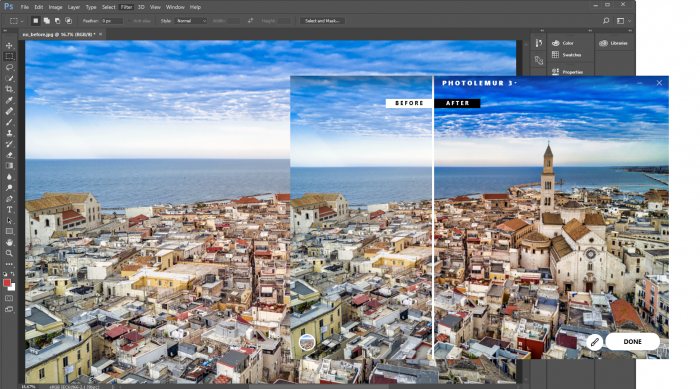This screenshot has width=700, height=389.
Task: Choose Subtract from Selection mode
Action: point(57,21)
